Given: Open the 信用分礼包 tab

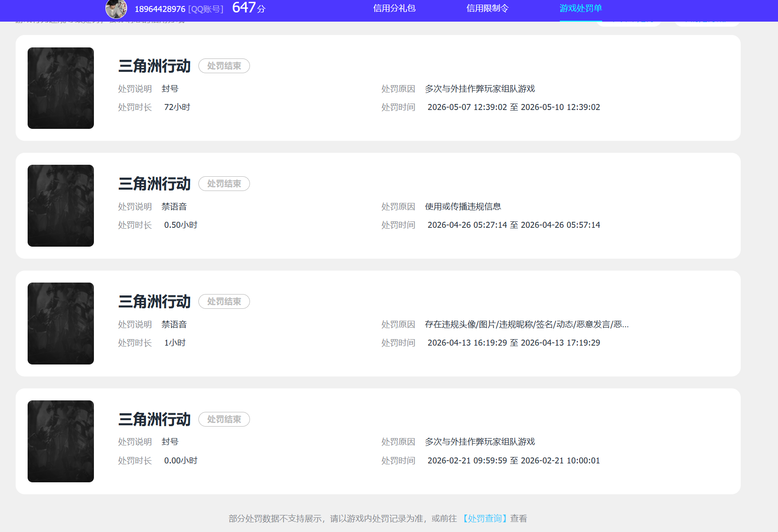Looking at the screenshot, I should pos(394,8).
